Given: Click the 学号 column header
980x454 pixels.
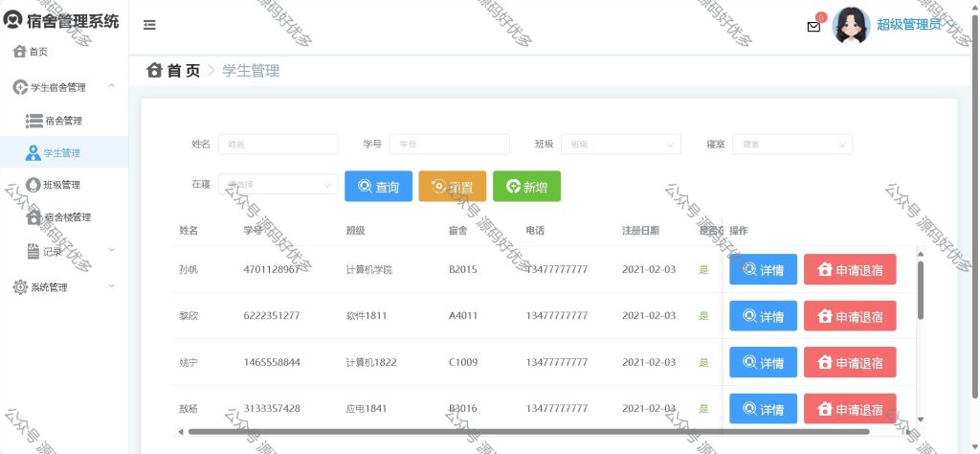Looking at the screenshot, I should (253, 230).
